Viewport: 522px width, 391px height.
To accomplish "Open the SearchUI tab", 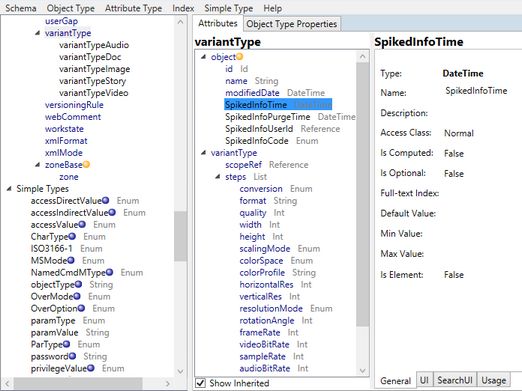I will [x=455, y=380].
